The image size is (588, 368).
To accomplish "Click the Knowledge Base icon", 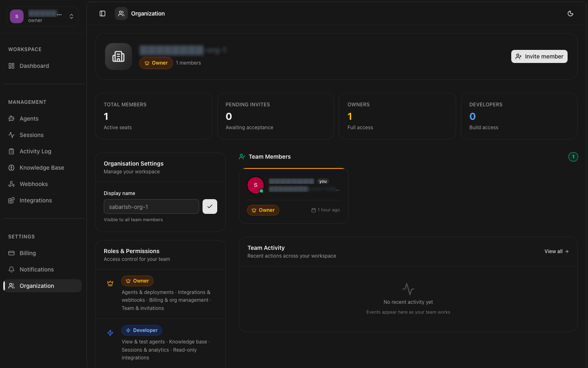I will pyautogui.click(x=11, y=168).
